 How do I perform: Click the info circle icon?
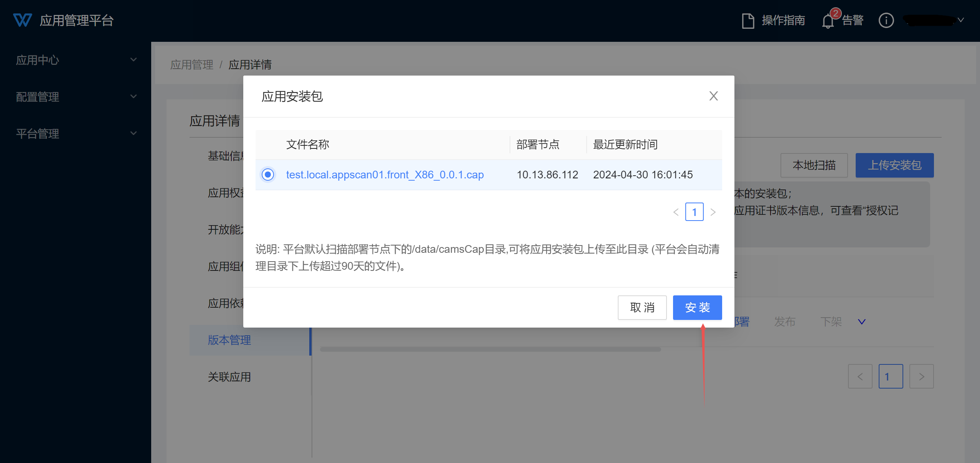886,20
